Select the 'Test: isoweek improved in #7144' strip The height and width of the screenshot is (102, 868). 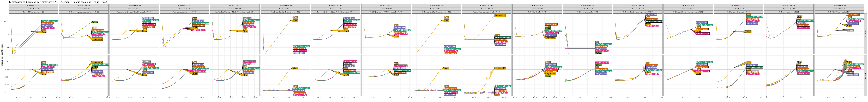coord(185,12)
